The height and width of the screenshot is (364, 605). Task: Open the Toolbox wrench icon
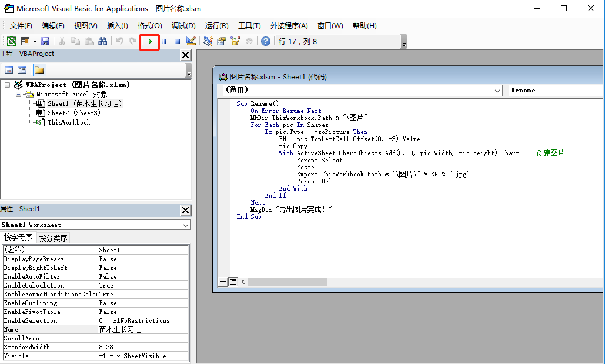tap(249, 41)
